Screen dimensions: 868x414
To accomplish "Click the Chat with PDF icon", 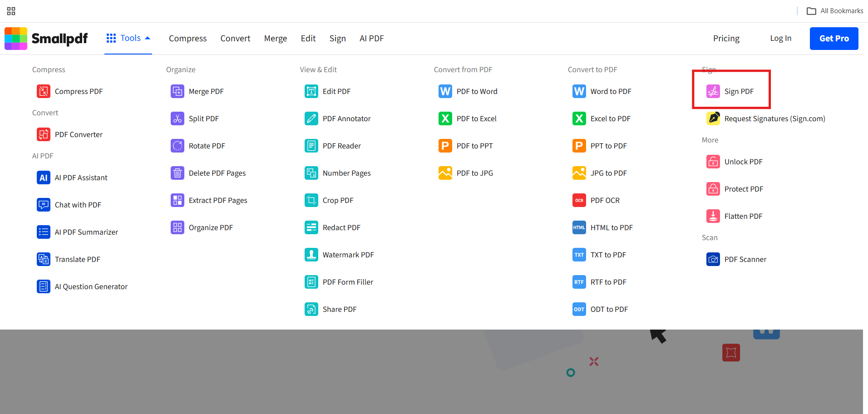I will coord(44,205).
